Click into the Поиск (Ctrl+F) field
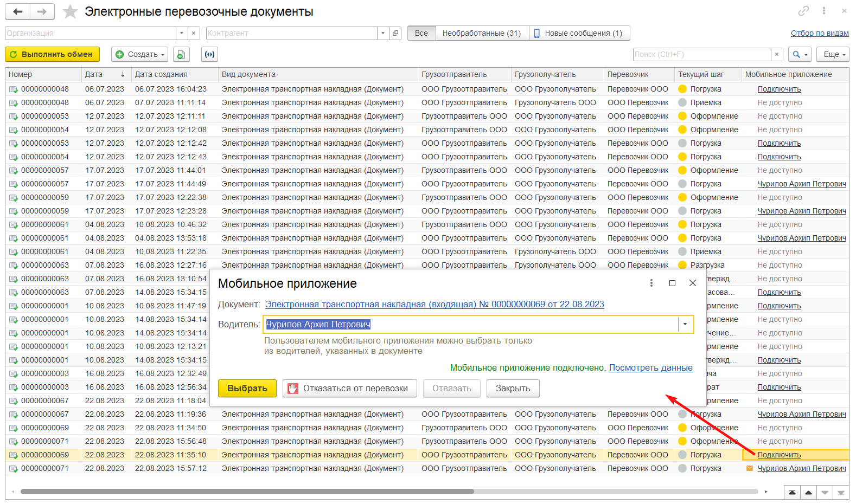 (702, 54)
